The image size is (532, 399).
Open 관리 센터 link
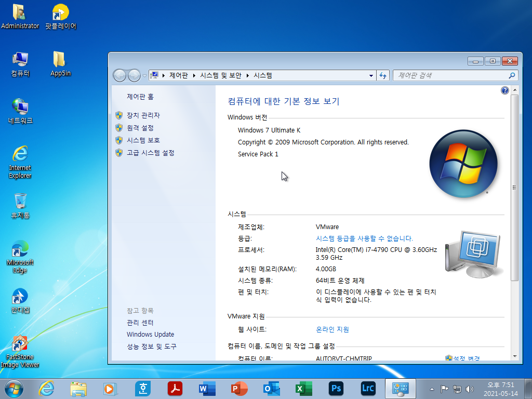[140, 323]
